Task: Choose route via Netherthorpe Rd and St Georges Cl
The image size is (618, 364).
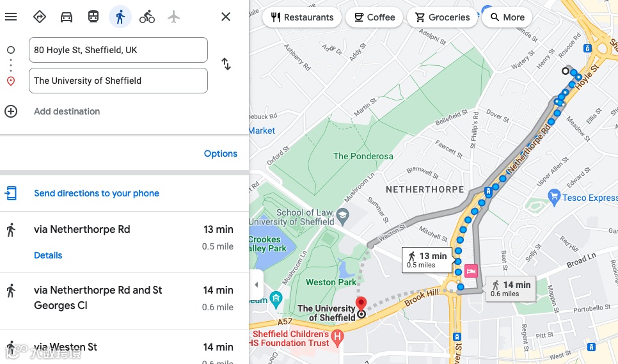Action: (x=124, y=301)
